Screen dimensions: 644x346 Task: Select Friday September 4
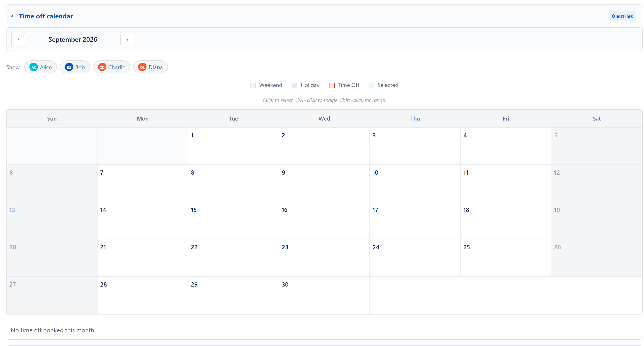(x=505, y=146)
